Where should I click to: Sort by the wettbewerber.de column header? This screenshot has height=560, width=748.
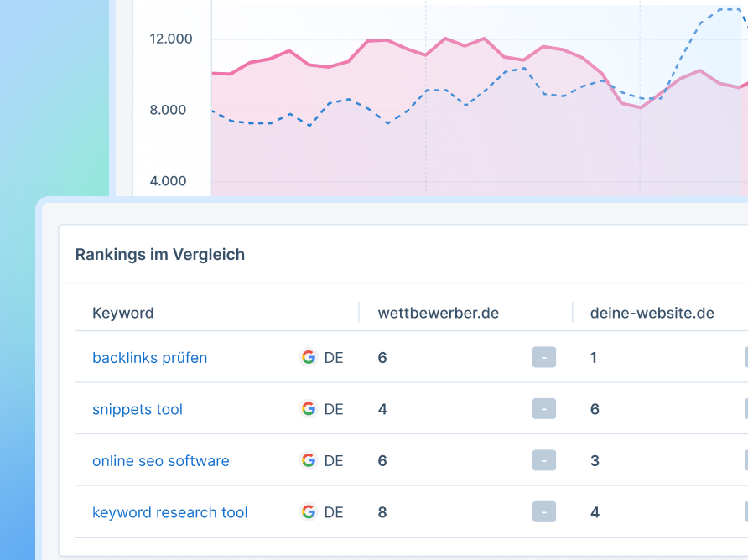[x=439, y=313]
